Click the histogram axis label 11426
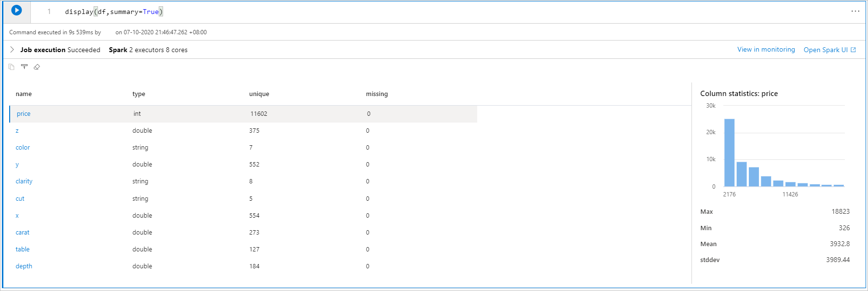Image resolution: width=868 pixels, height=291 pixels. 790,194
